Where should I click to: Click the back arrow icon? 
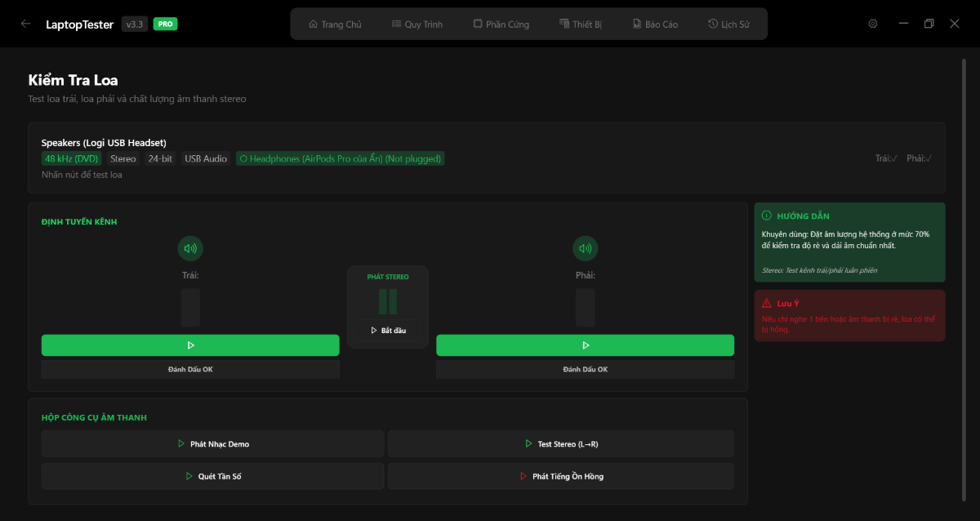[25, 24]
